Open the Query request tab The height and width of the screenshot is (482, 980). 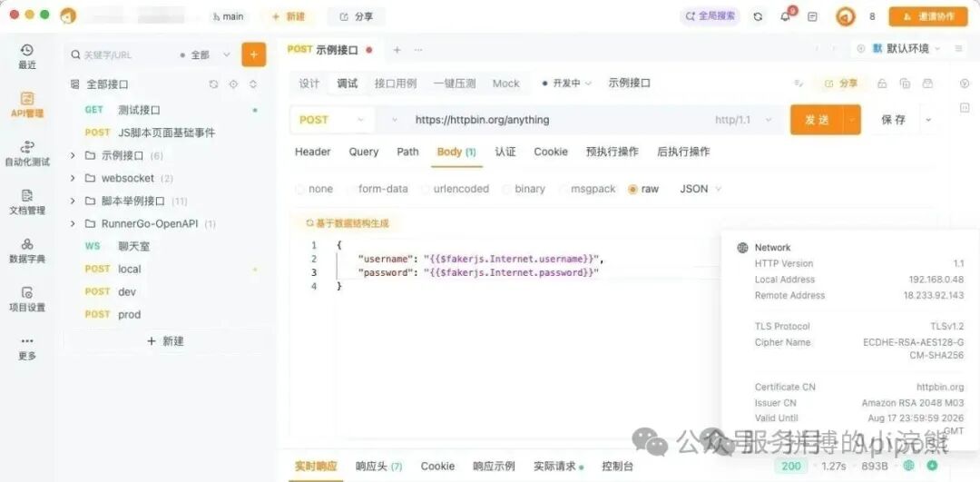pos(364,152)
